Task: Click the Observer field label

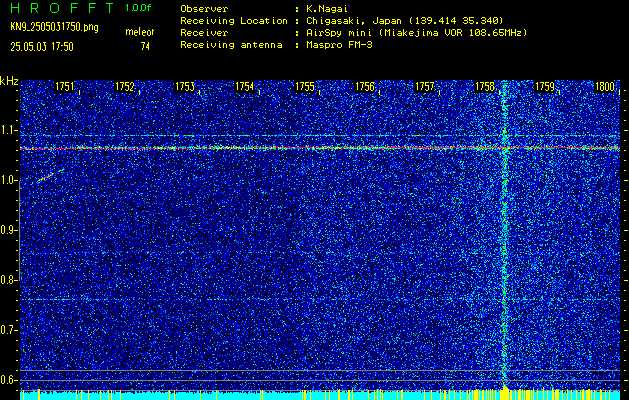Action: [x=204, y=9]
